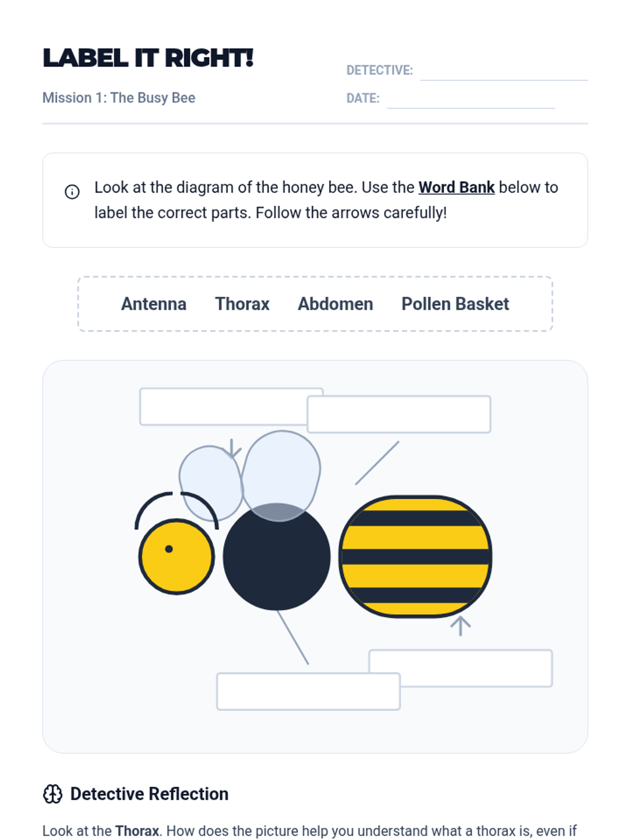Screen dimensions: 630x840
Task: Click the underlined Word Bank link
Action: click(456, 187)
